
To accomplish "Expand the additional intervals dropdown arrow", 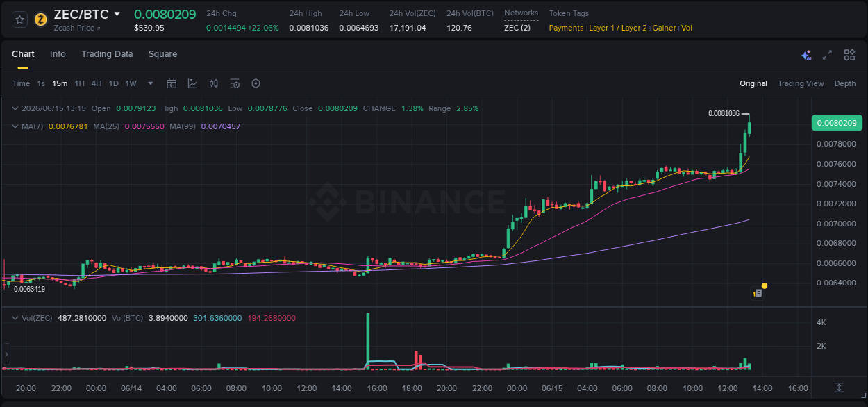I will coord(151,83).
